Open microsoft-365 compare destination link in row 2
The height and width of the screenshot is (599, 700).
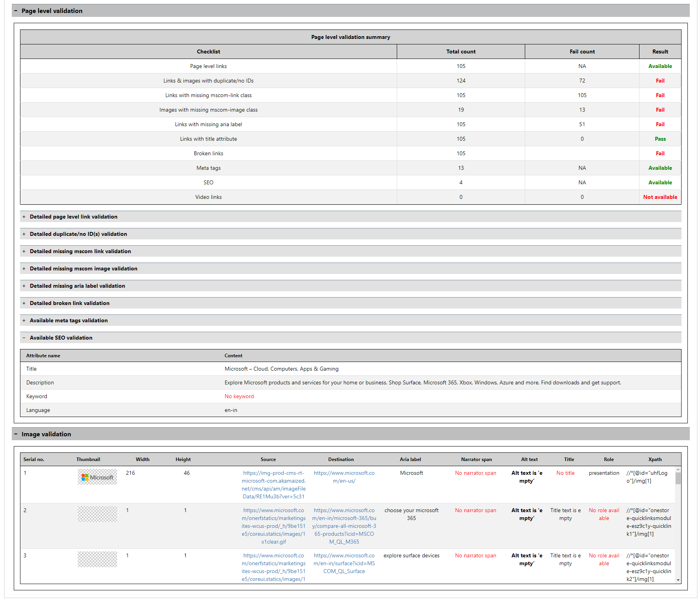344,526
